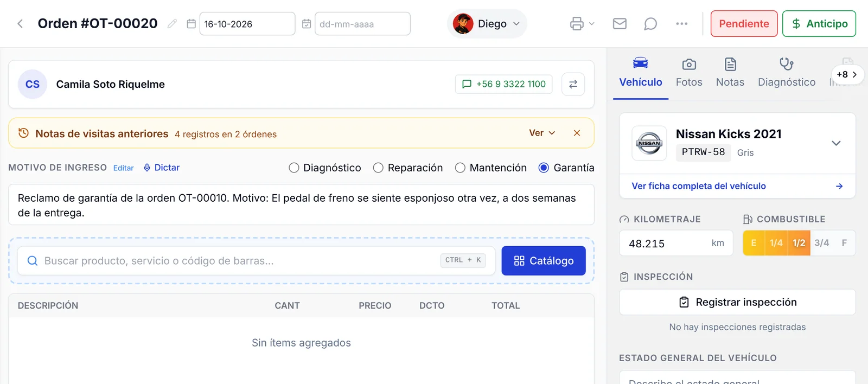This screenshot has height=384, width=868.
Task: Click the Editar link for motivo de ingreso
Action: 123,168
